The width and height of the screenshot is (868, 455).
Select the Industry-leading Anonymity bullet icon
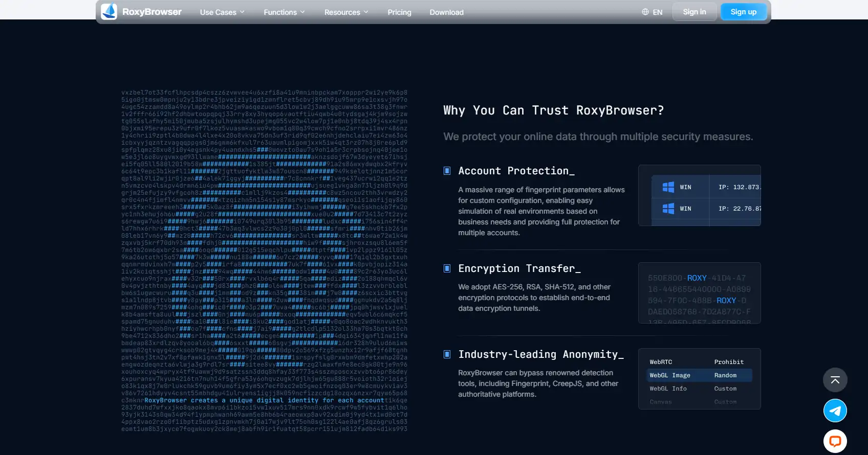tap(447, 354)
